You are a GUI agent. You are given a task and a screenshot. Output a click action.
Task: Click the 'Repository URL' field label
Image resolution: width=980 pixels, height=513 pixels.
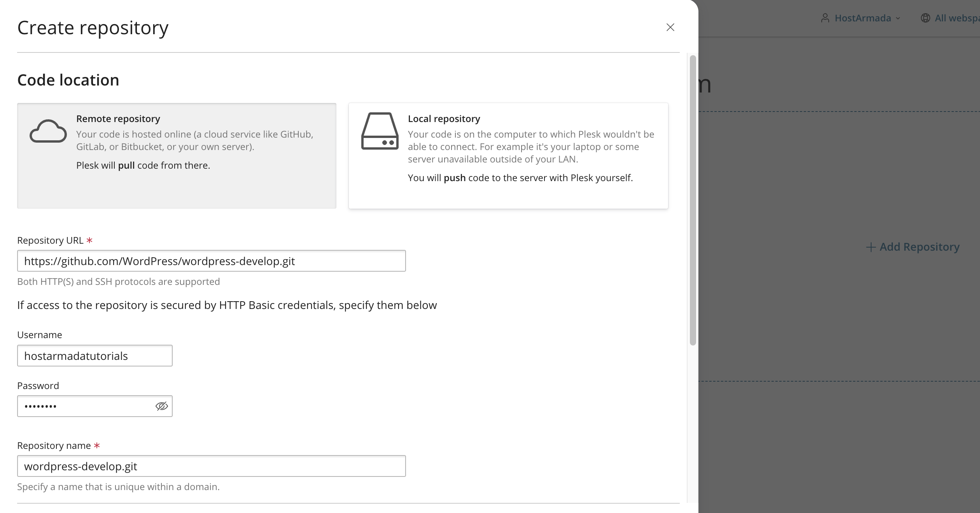50,240
